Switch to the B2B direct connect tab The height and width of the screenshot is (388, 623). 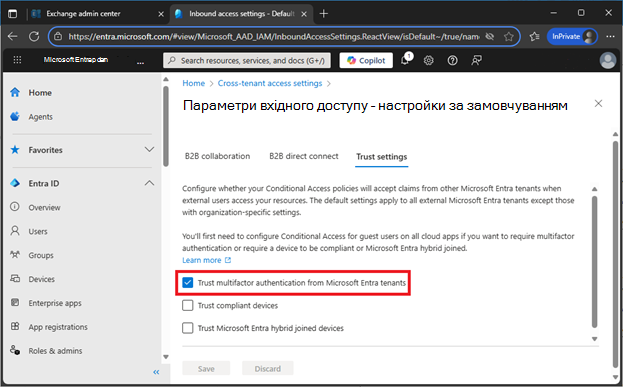(304, 156)
